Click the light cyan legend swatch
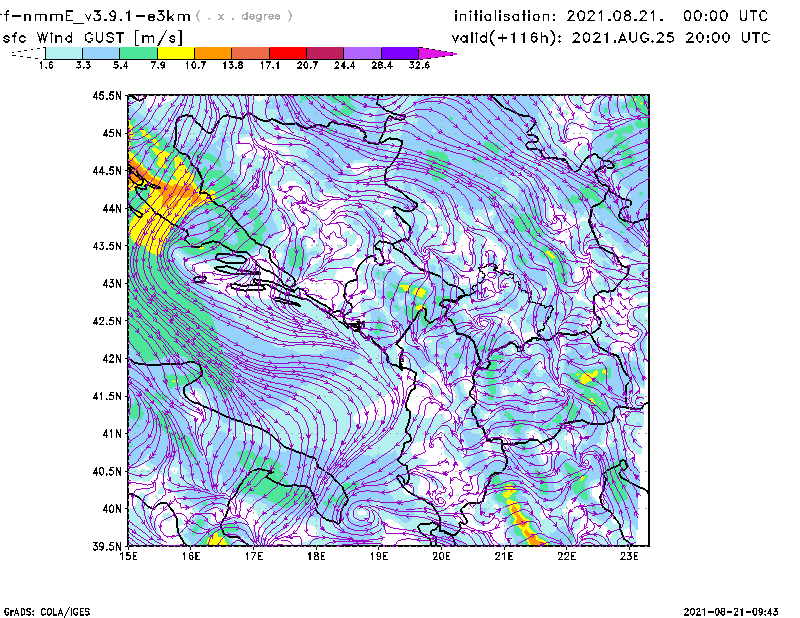The height and width of the screenshot is (618, 800). [x=63, y=52]
